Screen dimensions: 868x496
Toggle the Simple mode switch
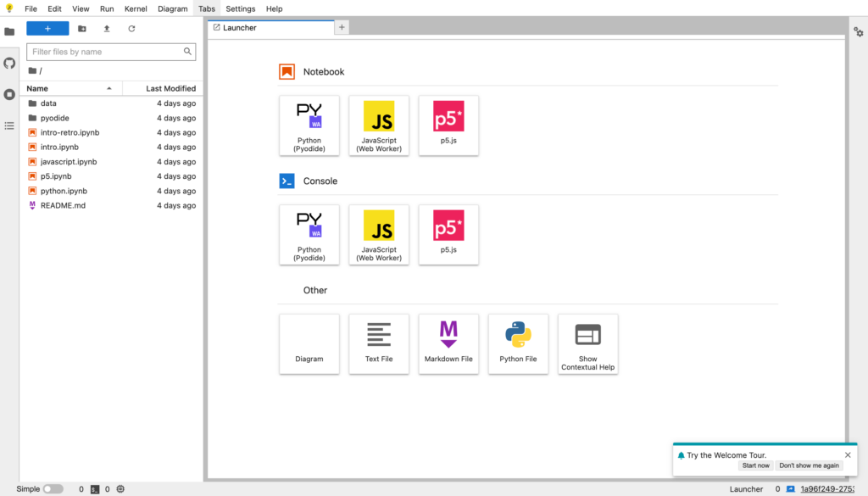tap(53, 489)
